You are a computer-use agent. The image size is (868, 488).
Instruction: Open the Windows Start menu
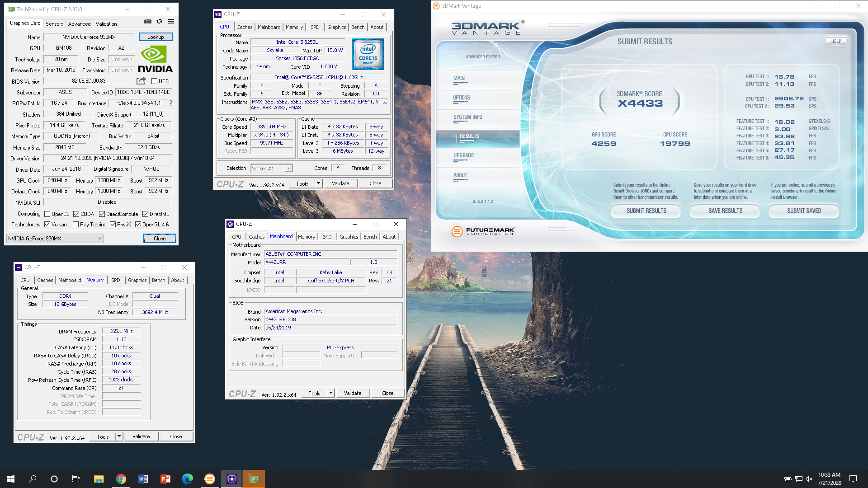click(x=11, y=479)
